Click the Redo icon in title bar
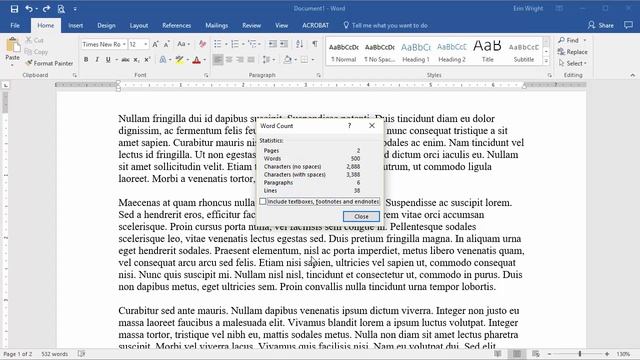The height and width of the screenshot is (360, 640). [46, 9]
